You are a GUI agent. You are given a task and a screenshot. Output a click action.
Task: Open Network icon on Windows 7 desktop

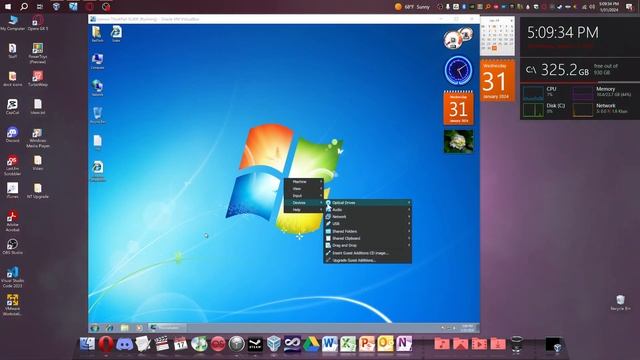[97, 88]
